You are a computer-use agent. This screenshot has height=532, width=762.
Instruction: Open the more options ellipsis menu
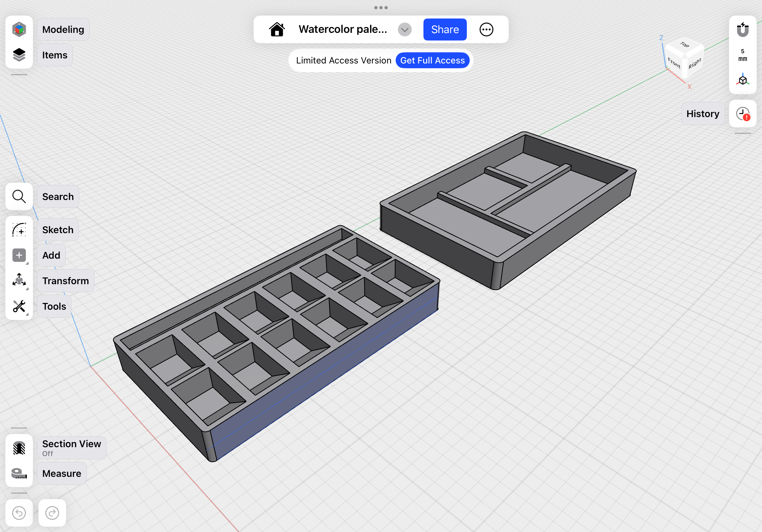tap(486, 30)
